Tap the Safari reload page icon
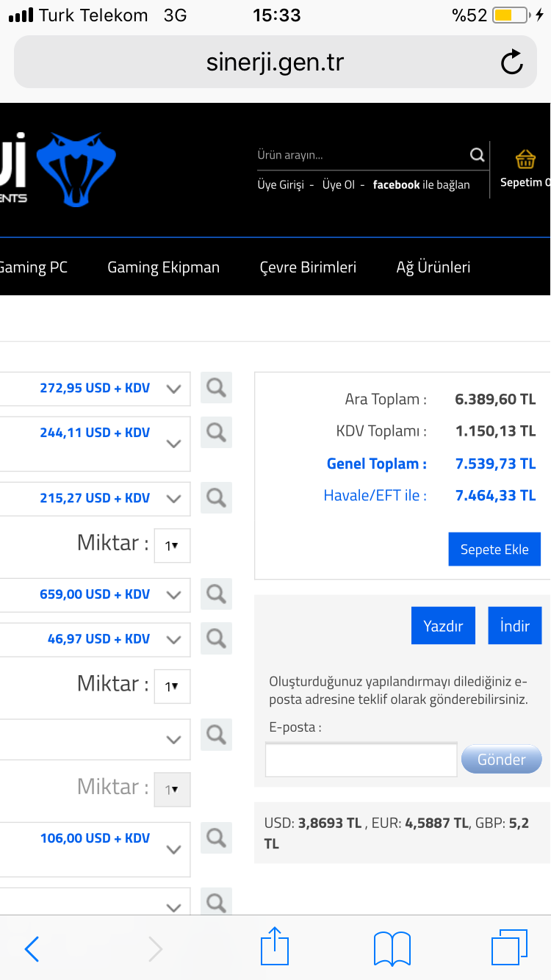551x980 pixels. pyautogui.click(x=512, y=62)
